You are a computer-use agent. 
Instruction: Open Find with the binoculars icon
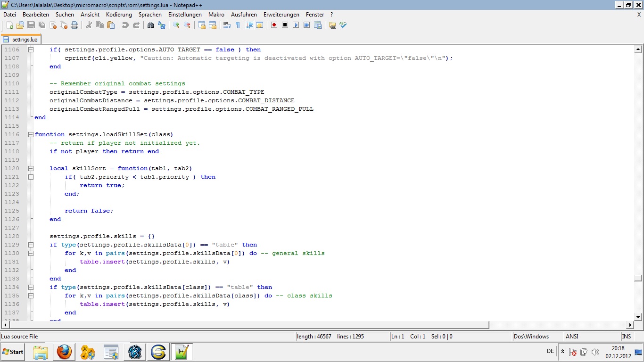[x=150, y=25]
